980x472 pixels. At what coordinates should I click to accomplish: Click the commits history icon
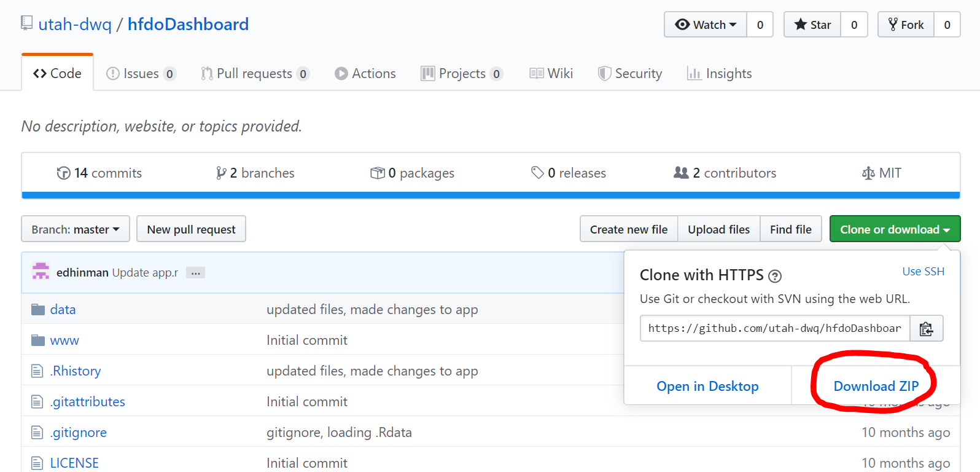(63, 173)
